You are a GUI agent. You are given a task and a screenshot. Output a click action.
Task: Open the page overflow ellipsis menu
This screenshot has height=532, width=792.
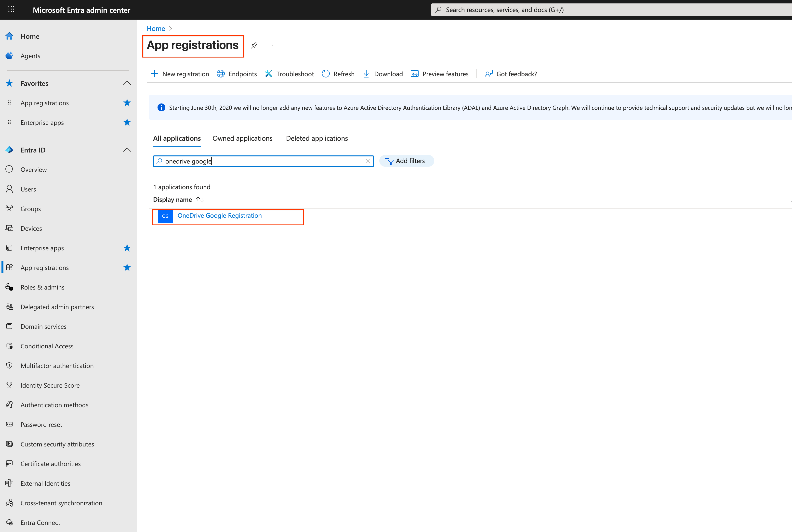point(270,45)
